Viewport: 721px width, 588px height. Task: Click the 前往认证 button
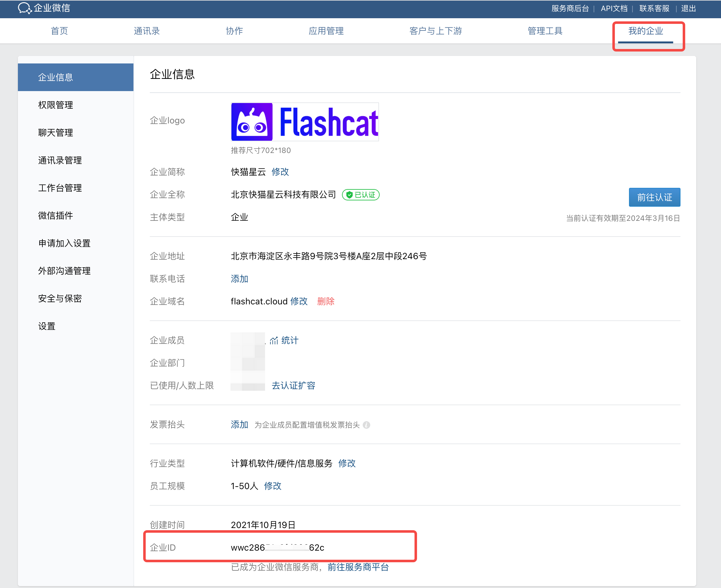point(654,197)
